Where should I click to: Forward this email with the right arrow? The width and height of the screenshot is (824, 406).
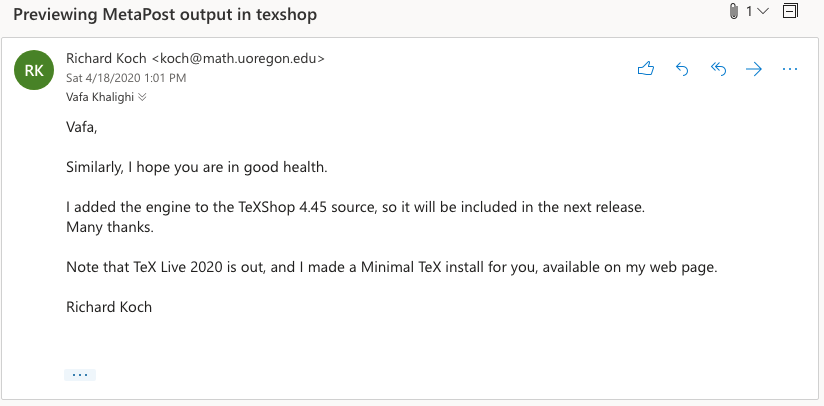tap(754, 69)
